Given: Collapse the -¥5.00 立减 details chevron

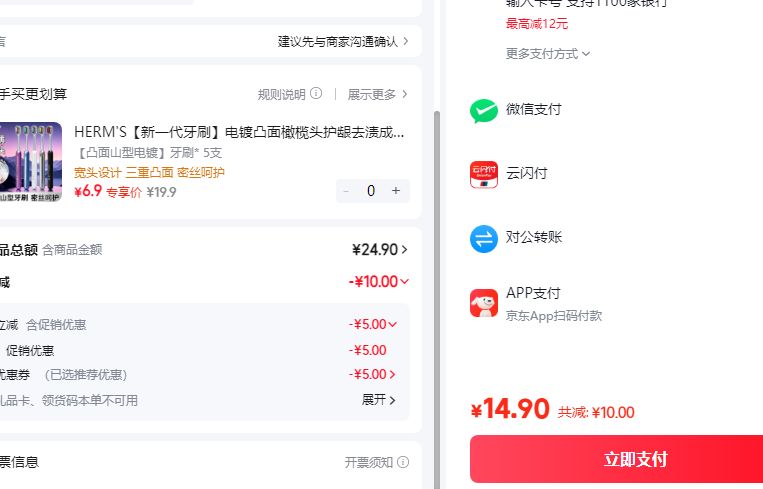Looking at the screenshot, I should click(x=392, y=324).
